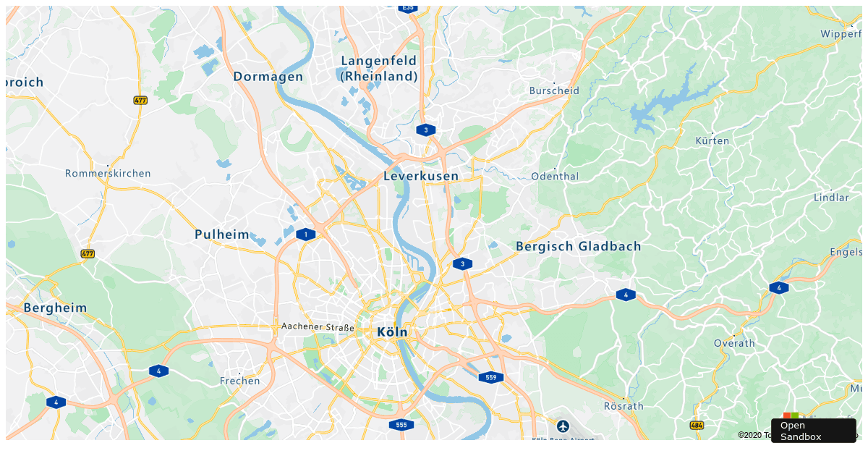The width and height of the screenshot is (868, 456).
Task: Click the highway 3 shield above Leverkusen
Action: click(426, 130)
